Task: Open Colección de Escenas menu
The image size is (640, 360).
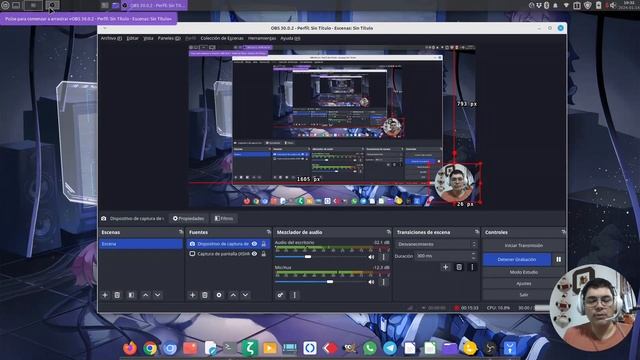Action: tap(222, 38)
